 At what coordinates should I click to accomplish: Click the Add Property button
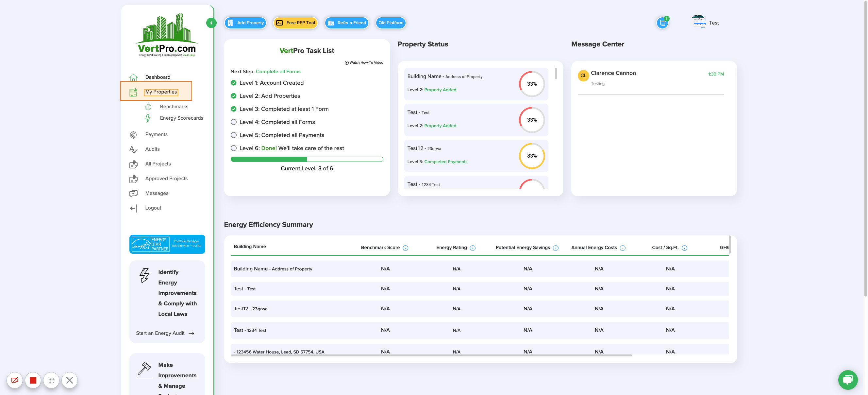(x=246, y=23)
